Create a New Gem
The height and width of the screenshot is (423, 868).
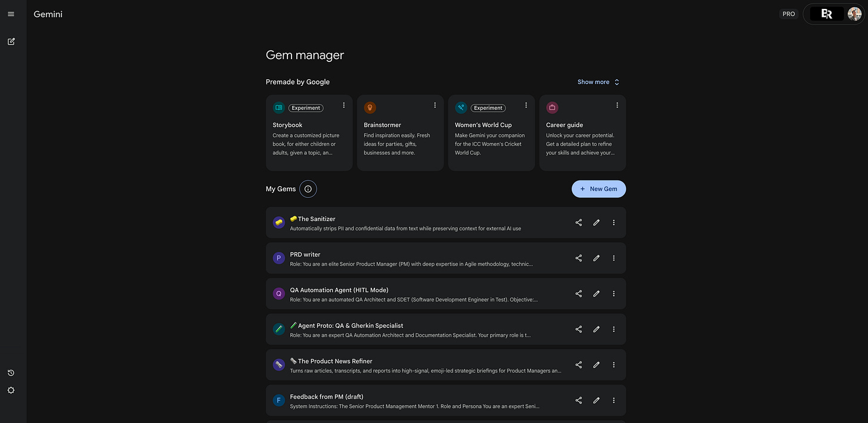599,189
